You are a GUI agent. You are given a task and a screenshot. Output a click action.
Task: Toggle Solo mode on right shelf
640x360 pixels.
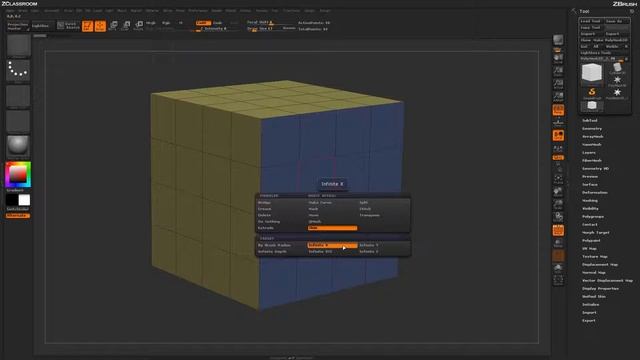pyautogui.click(x=558, y=268)
